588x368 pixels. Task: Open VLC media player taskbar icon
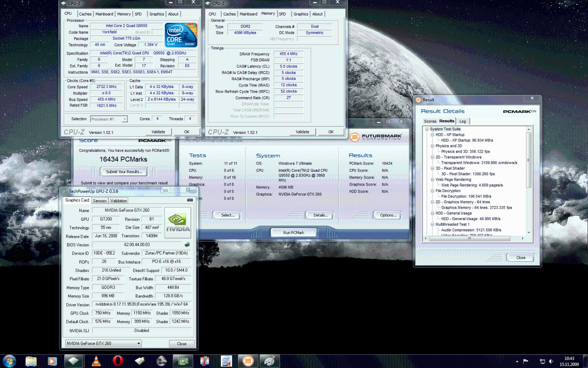tap(96, 361)
